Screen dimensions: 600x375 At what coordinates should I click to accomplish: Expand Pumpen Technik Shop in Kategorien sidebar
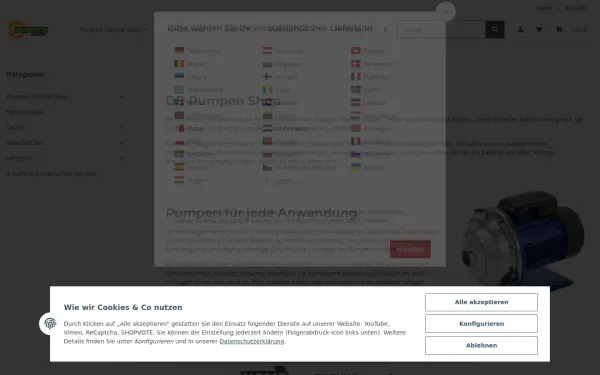pyautogui.click(x=122, y=97)
